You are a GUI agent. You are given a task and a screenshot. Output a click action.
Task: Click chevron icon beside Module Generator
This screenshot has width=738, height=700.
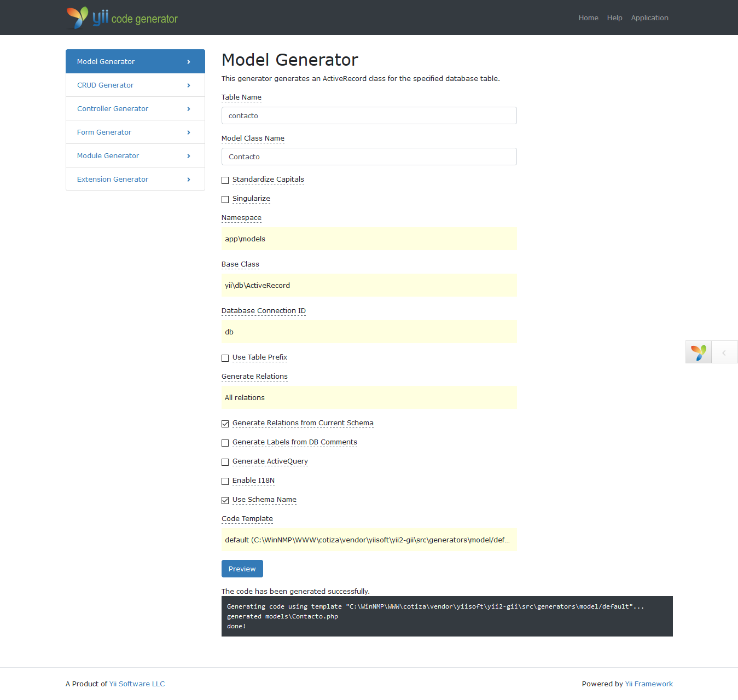(x=189, y=156)
